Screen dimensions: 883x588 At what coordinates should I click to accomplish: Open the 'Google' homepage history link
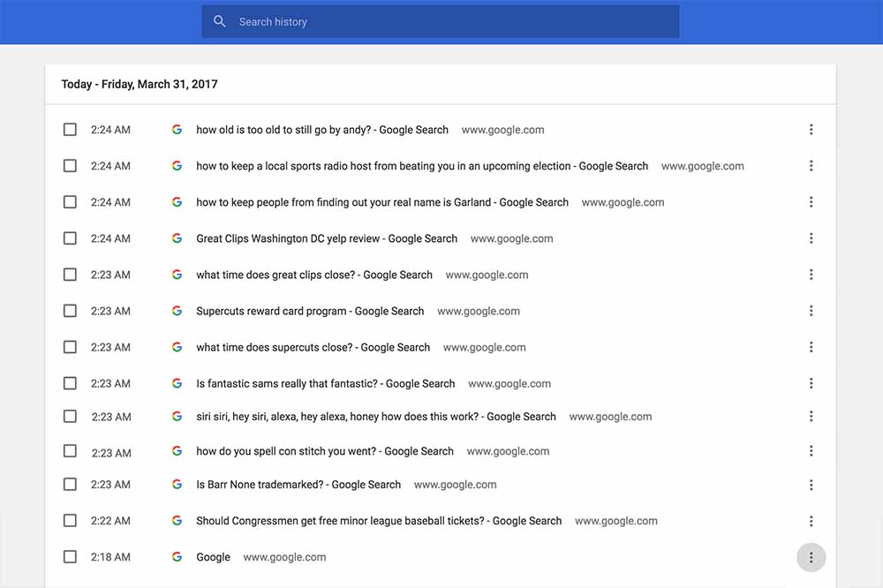[x=213, y=557]
